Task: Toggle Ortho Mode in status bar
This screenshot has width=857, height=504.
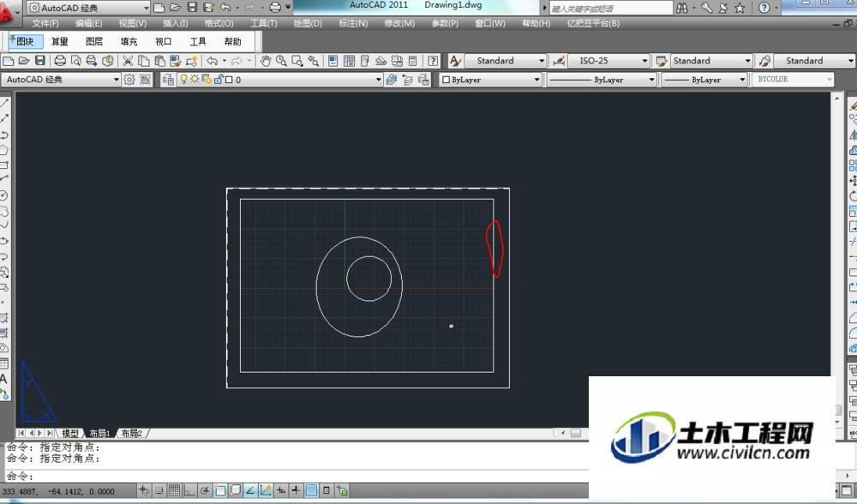Action: (189, 490)
